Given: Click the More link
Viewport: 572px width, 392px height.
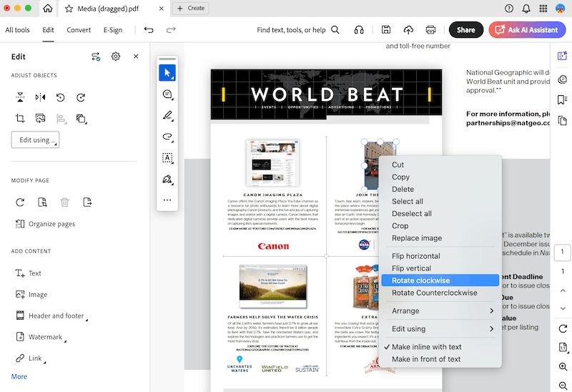Looking at the screenshot, I should [19, 376].
